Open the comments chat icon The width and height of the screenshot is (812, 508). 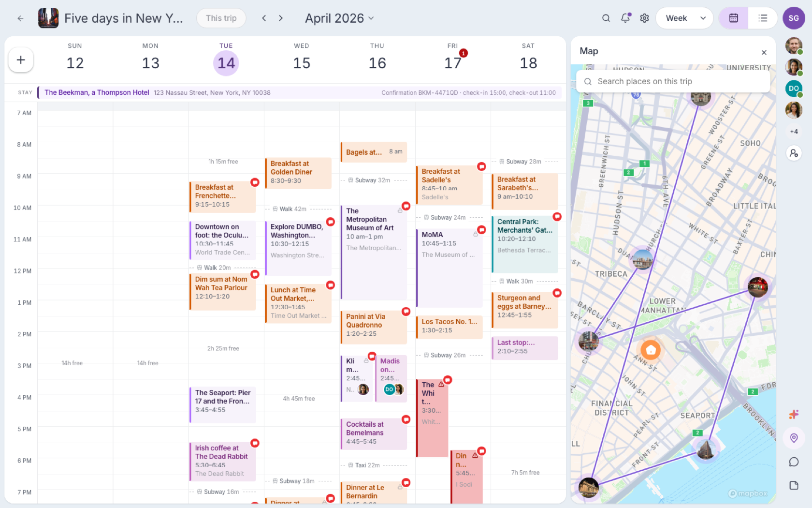click(794, 462)
